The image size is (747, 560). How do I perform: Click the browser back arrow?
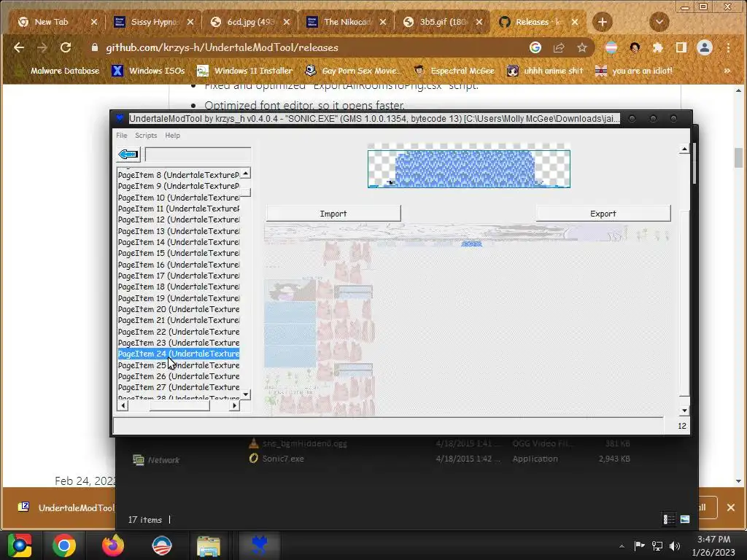pos(19,47)
